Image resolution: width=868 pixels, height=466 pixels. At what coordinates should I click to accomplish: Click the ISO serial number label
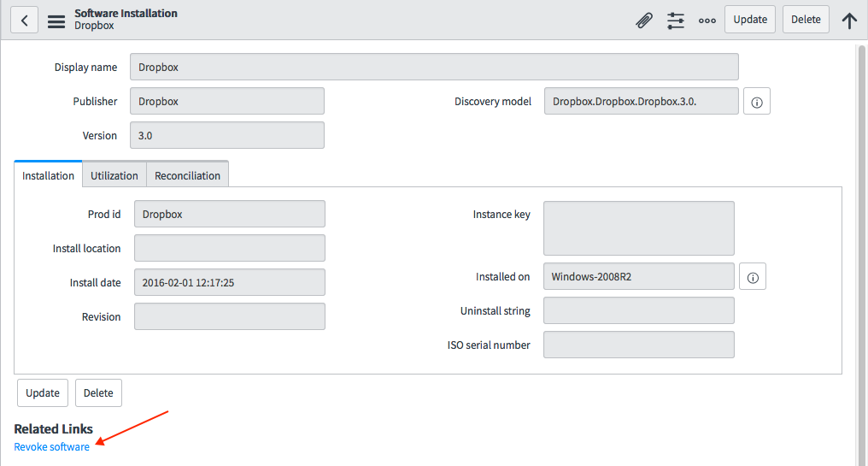pyautogui.click(x=489, y=345)
